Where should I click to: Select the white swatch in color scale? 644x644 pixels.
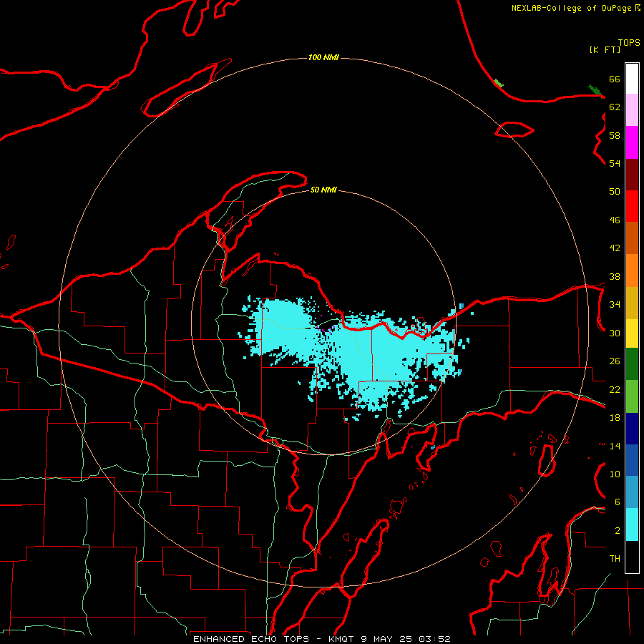[632, 79]
